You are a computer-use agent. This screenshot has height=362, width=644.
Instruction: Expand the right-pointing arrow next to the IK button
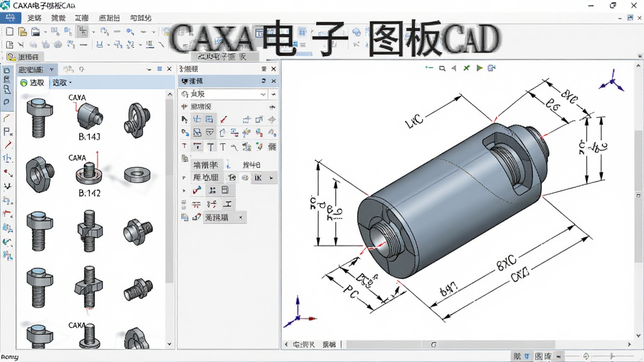coord(271,178)
